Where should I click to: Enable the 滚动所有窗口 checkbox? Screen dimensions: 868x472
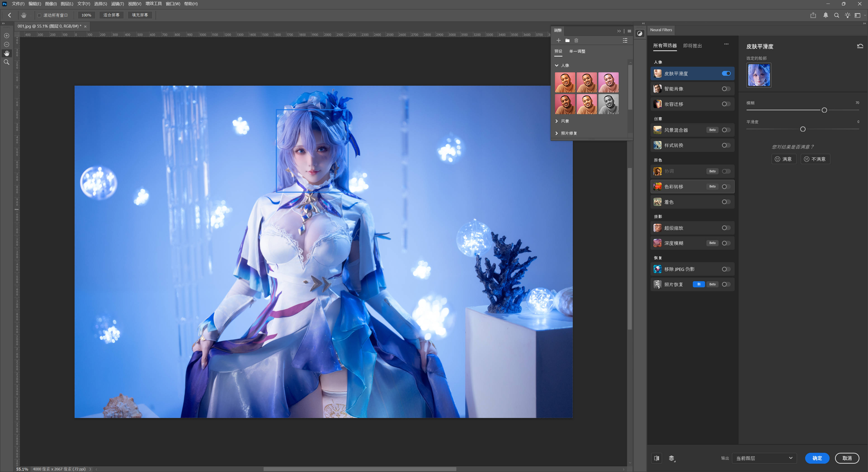click(39, 16)
